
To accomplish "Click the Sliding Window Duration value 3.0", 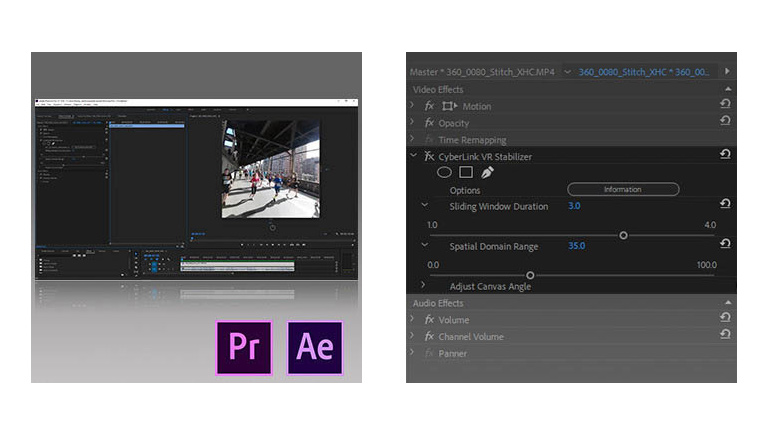I will point(574,206).
